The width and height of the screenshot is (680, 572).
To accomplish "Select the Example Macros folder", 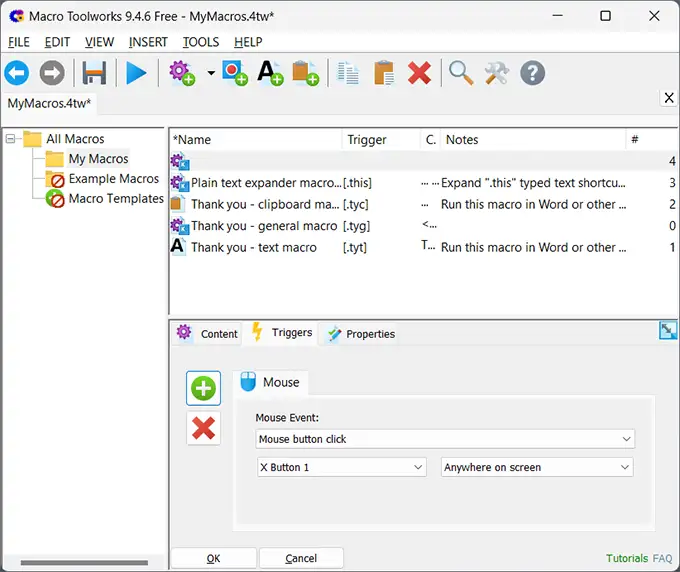I will pyautogui.click(x=114, y=179).
